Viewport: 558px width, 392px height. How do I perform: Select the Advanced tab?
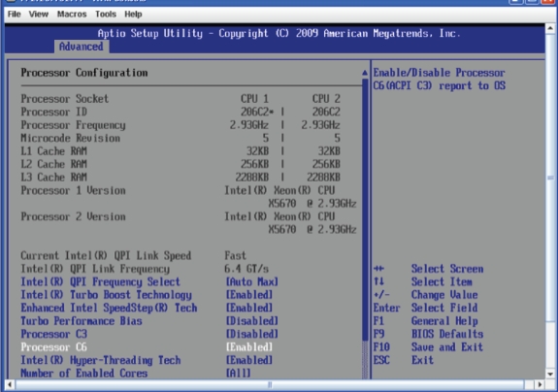82,47
